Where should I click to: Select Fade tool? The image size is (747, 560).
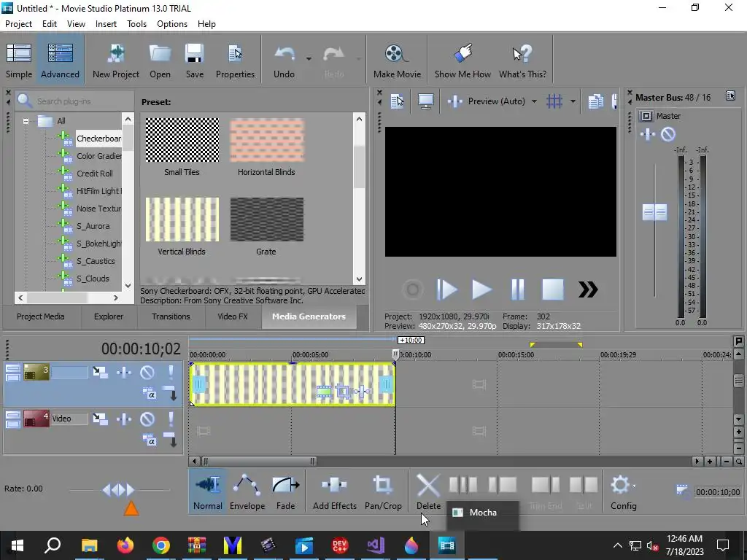285,492
